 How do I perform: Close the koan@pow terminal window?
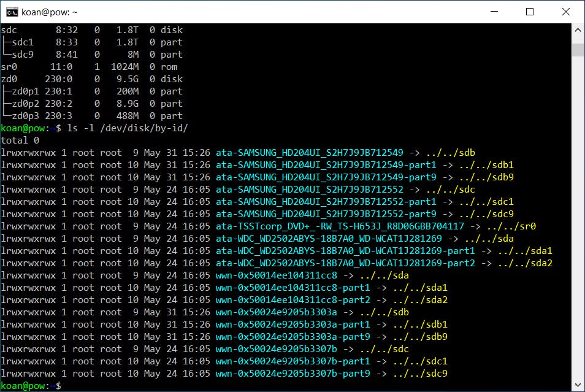pos(565,12)
